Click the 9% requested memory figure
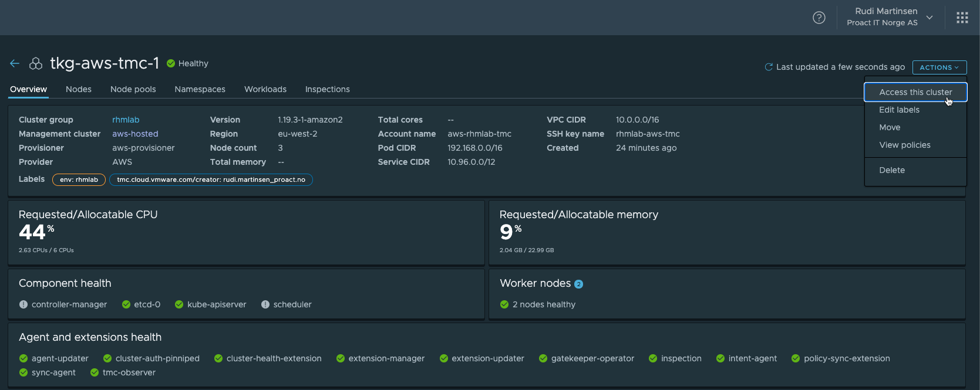Viewport: 980px width, 390px height. tap(510, 232)
